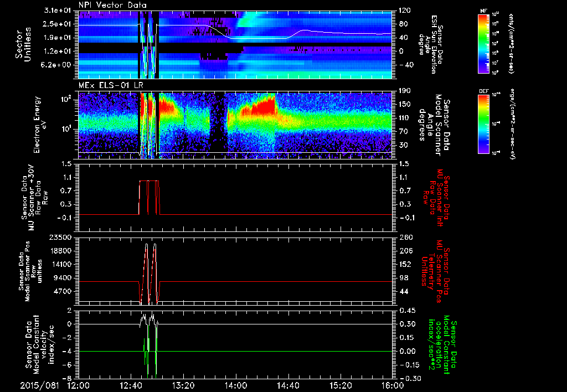
Task: Click the DEF label above the colorbar
Action: click(483, 91)
